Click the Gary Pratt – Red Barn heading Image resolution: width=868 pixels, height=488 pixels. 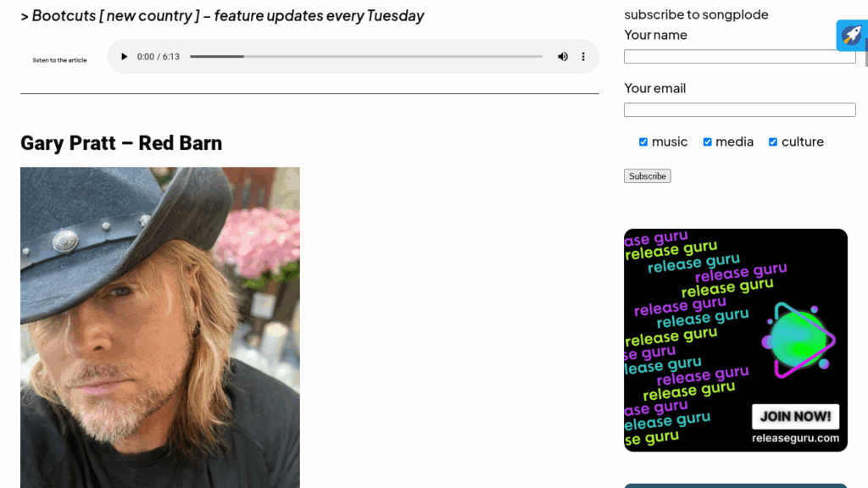[121, 142]
